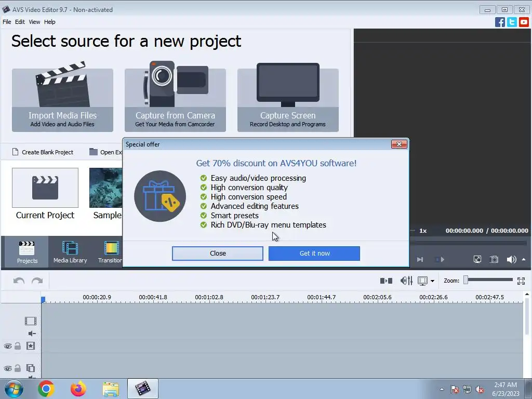This screenshot has width=532, height=399.
Task: Expand the timeline view dropdown arrow
Action: [x=432, y=281]
